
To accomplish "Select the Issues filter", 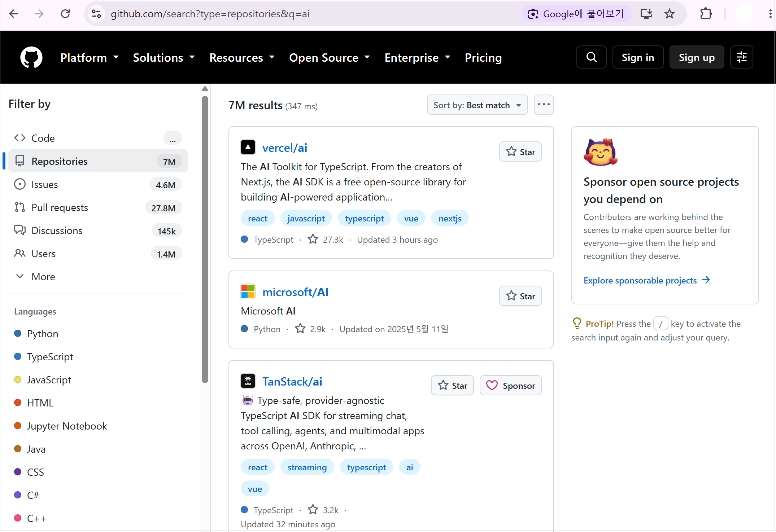I will pyautogui.click(x=98, y=184).
